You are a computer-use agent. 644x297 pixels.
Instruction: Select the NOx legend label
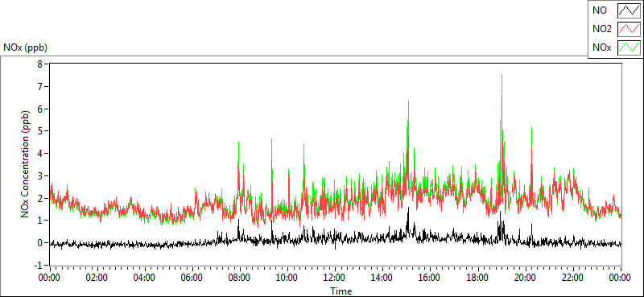[601, 47]
